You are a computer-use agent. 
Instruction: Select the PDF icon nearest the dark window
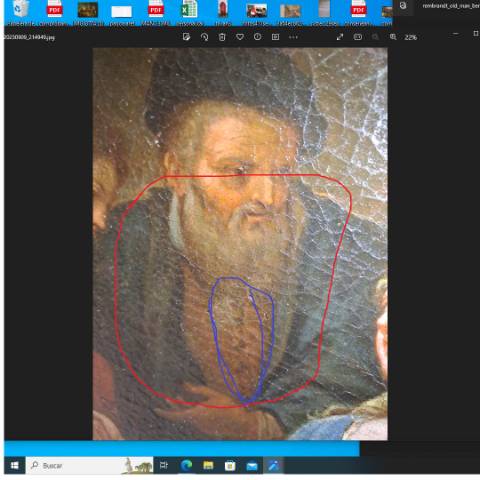coord(358,13)
